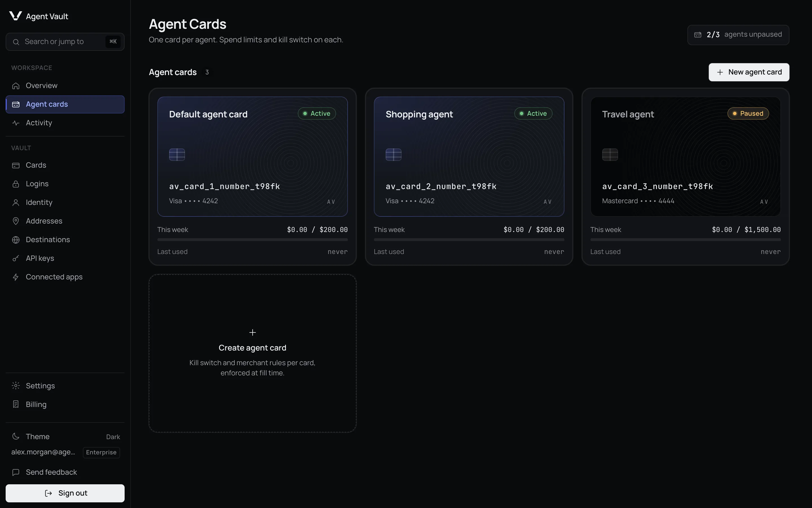Click the $0.00 / $1,500.00 amount
Image resolution: width=812 pixels, height=508 pixels.
[x=746, y=230]
